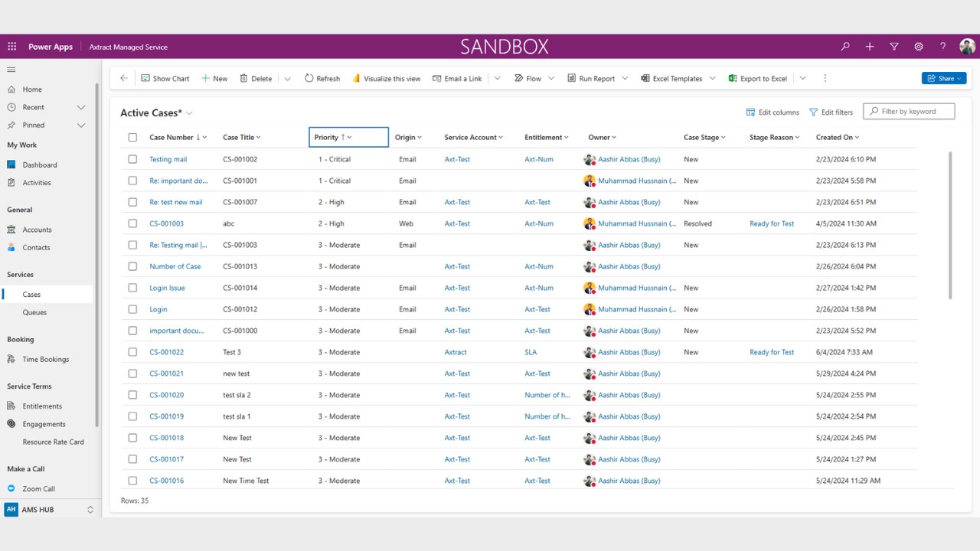Click the Refresh button
The width and height of the screenshot is (980, 551).
point(322,78)
